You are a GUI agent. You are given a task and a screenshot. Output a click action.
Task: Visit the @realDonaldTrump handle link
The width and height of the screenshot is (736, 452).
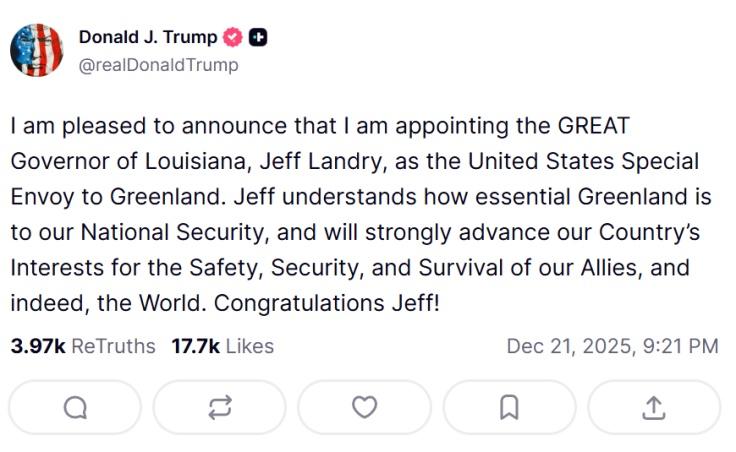point(158,65)
